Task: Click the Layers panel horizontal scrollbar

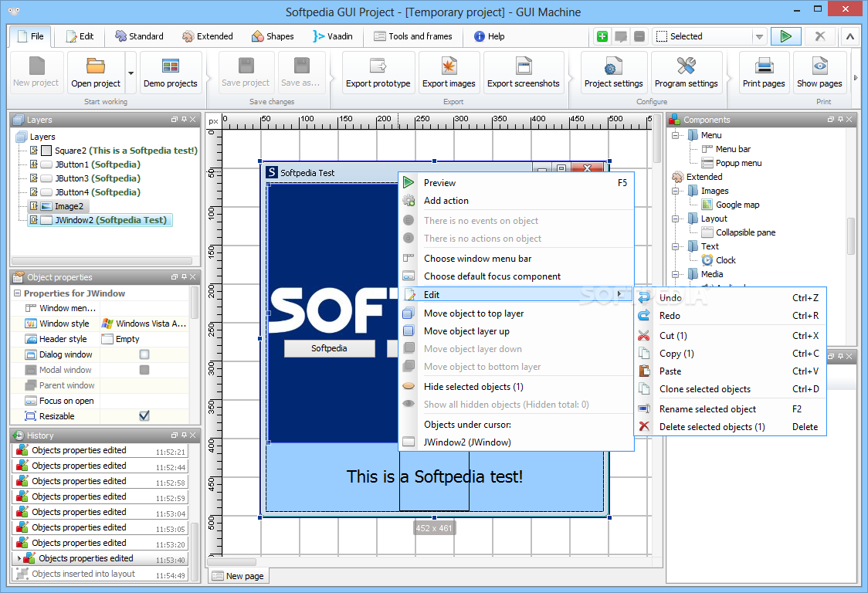Action: coord(102,261)
